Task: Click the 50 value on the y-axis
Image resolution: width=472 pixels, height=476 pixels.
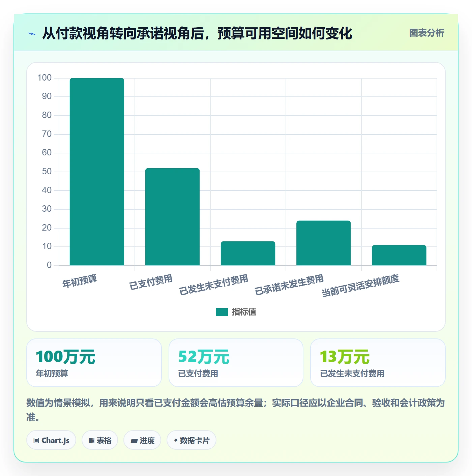Action: [x=47, y=172]
